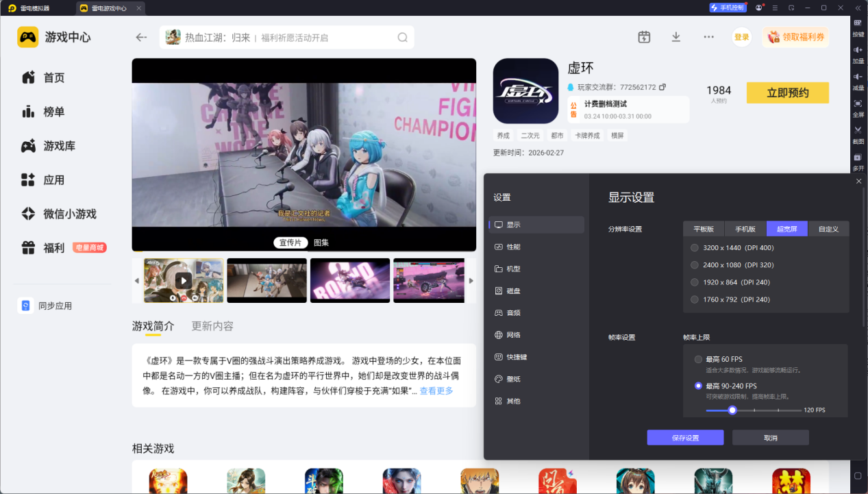This screenshot has width=868, height=494.
Task: Click the calendar reservation icon in header
Action: 643,37
